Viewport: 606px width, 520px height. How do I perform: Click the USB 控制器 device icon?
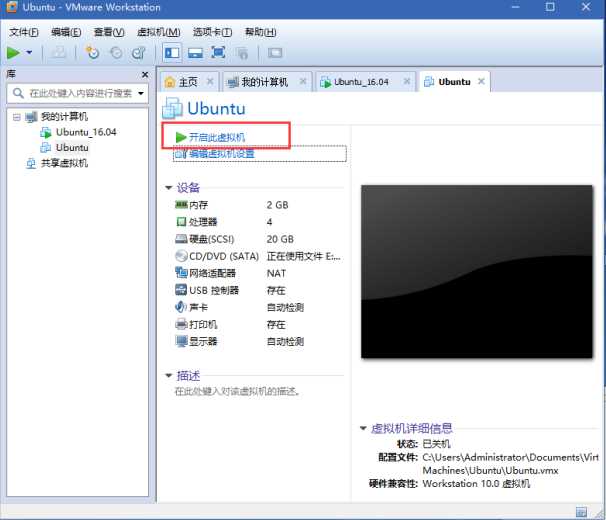point(181,290)
